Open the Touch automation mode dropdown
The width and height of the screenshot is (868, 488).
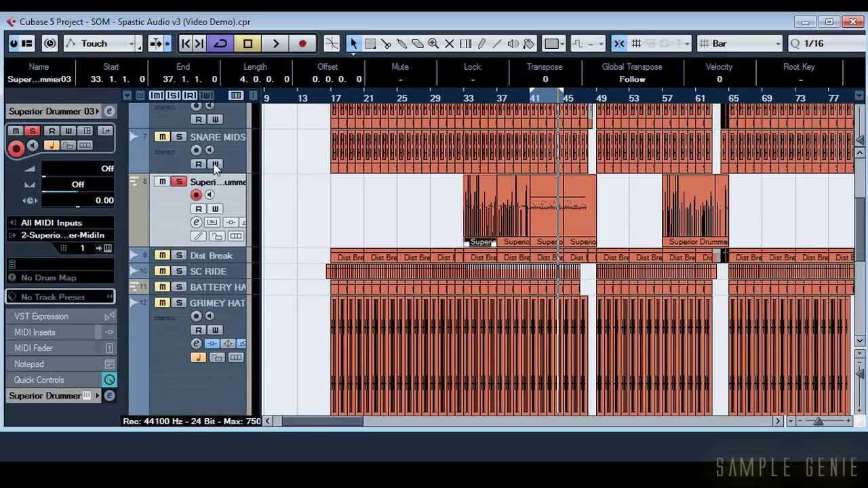(x=102, y=43)
